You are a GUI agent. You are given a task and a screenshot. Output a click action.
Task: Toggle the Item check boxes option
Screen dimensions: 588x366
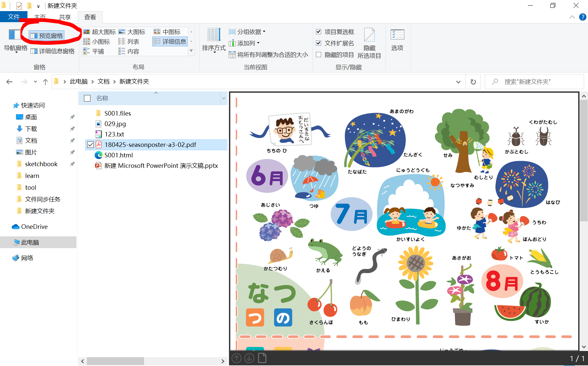(x=318, y=32)
